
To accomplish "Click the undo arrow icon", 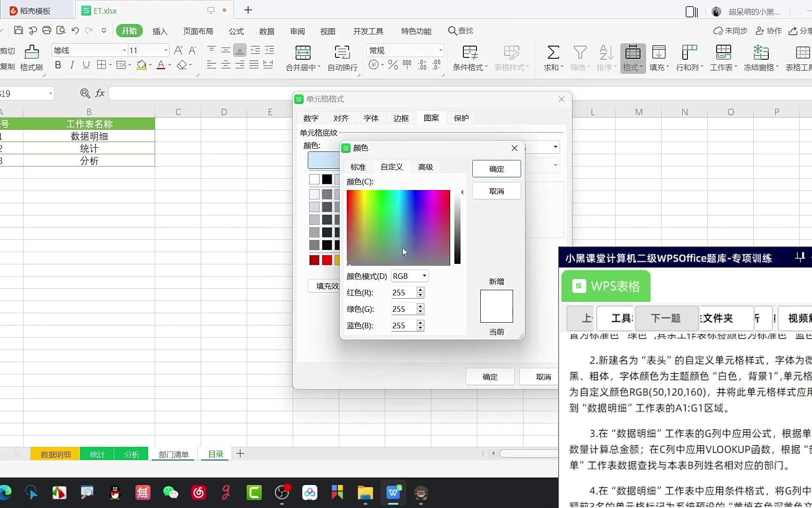I will click(75, 31).
